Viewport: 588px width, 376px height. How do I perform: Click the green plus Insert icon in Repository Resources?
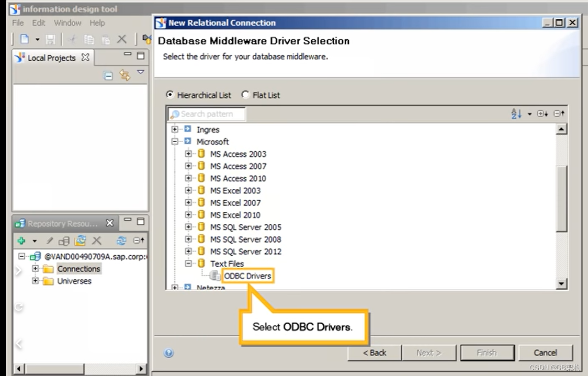pos(21,241)
